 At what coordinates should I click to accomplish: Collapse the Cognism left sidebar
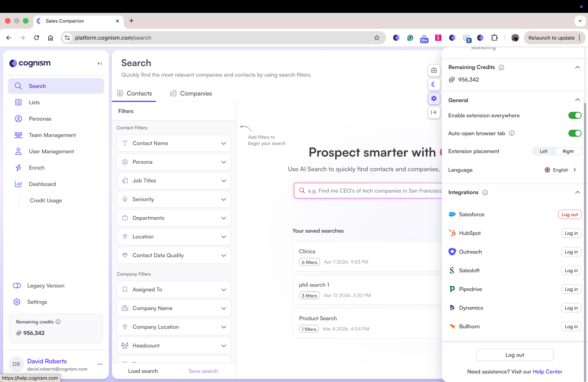tap(99, 63)
